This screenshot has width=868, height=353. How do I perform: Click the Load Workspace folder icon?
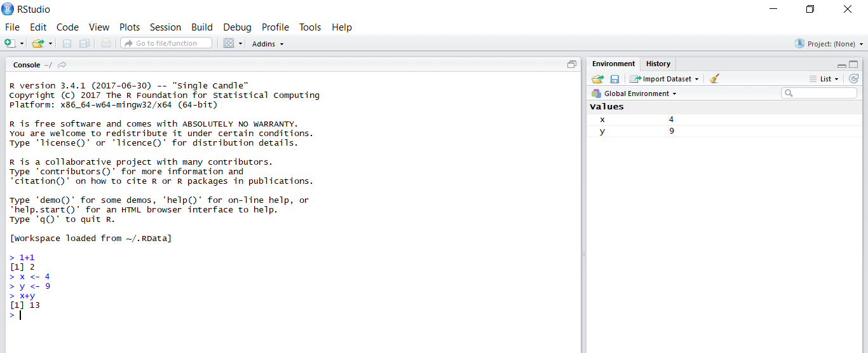click(597, 79)
